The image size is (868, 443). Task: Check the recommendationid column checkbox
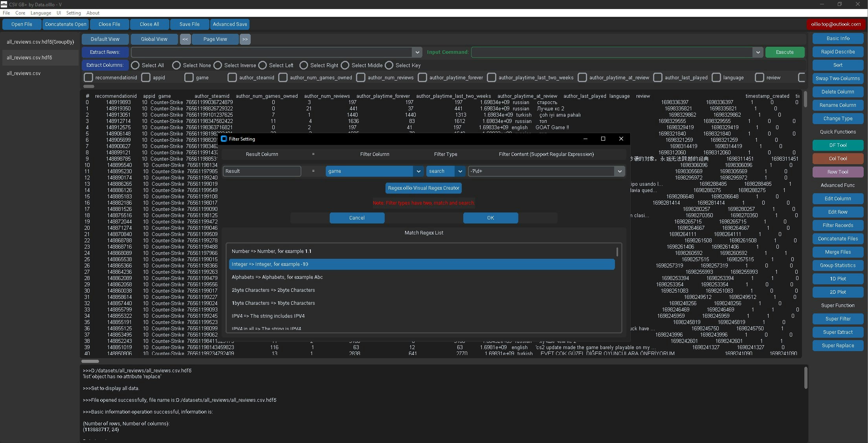pos(89,77)
